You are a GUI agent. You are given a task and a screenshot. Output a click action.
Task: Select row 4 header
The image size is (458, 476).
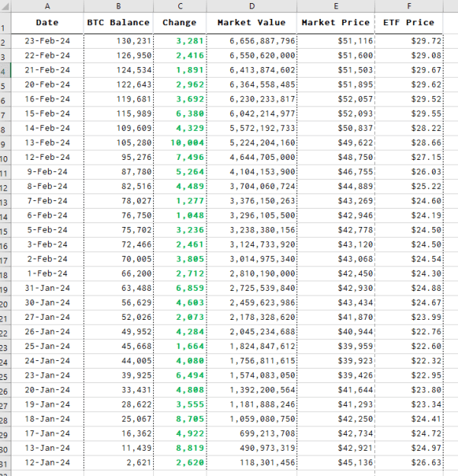pyautogui.click(x=5, y=70)
